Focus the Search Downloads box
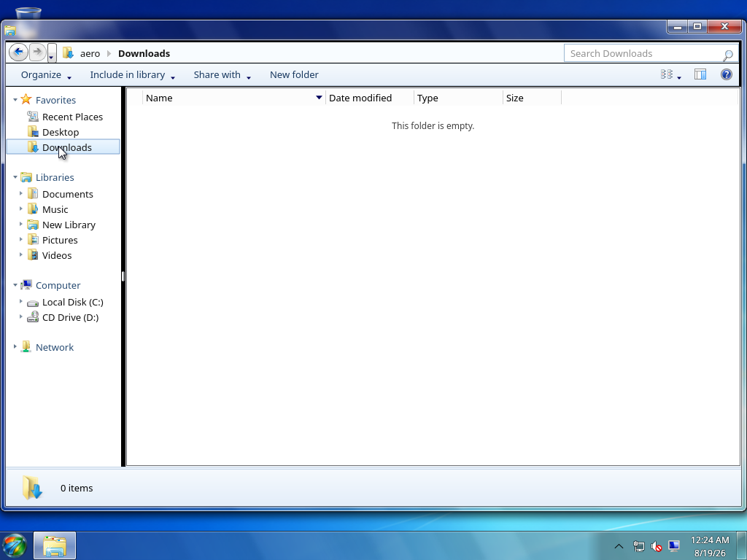Viewport: 747px width, 560px height. pyautogui.click(x=651, y=53)
